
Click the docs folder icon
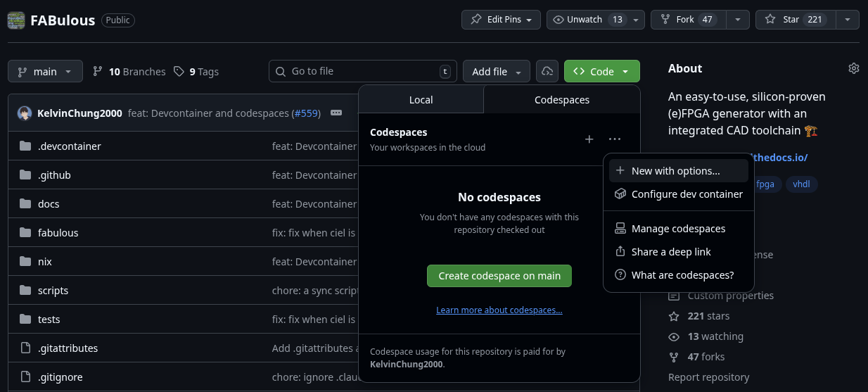click(26, 204)
